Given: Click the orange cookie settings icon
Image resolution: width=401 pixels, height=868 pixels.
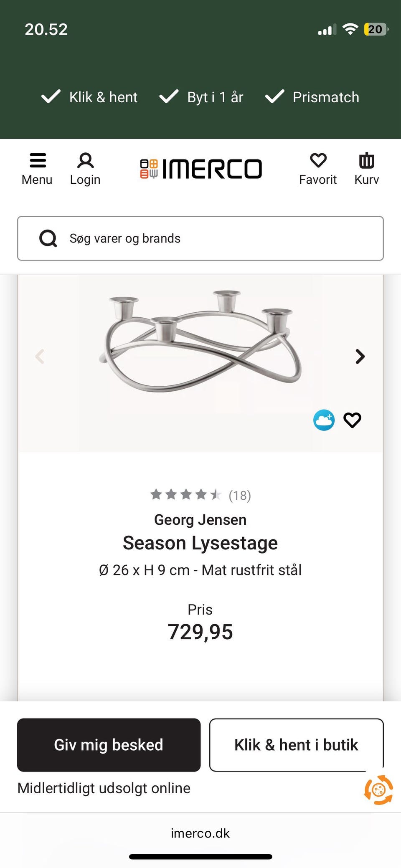Looking at the screenshot, I should (x=378, y=790).
